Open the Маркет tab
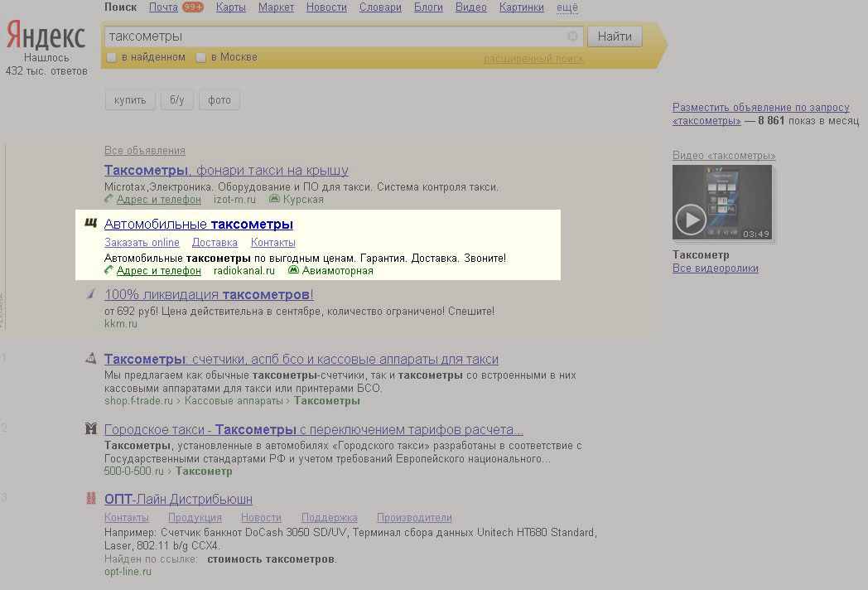Viewport: 868px width, 590px height. click(277, 7)
